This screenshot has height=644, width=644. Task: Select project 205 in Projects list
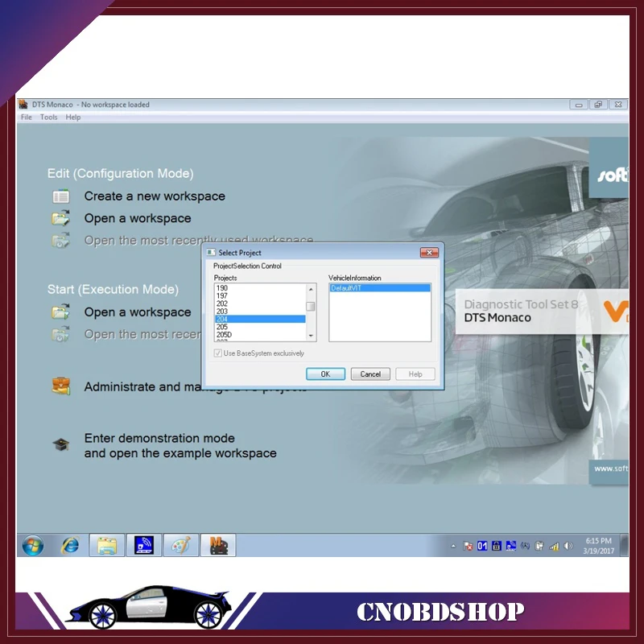[260, 327]
